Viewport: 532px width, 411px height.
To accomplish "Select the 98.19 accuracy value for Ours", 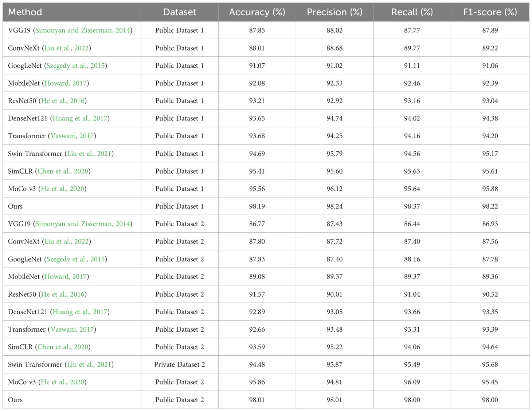I will click(x=257, y=206).
